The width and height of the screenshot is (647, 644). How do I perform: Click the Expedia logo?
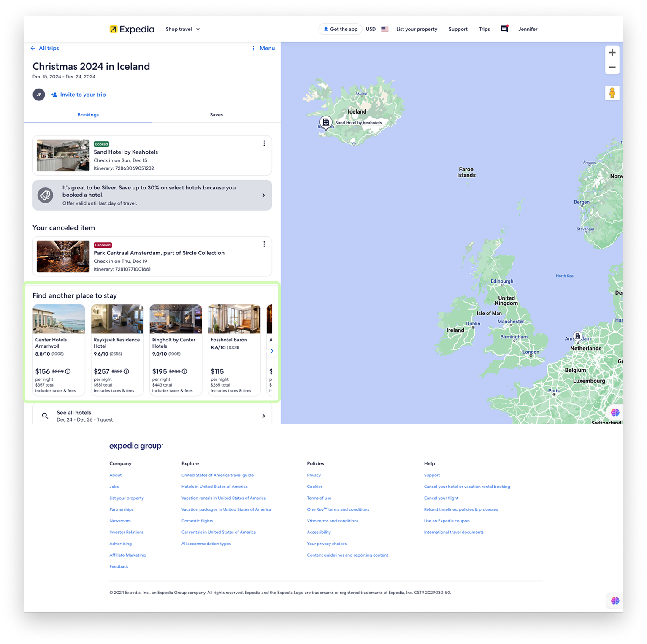click(132, 29)
